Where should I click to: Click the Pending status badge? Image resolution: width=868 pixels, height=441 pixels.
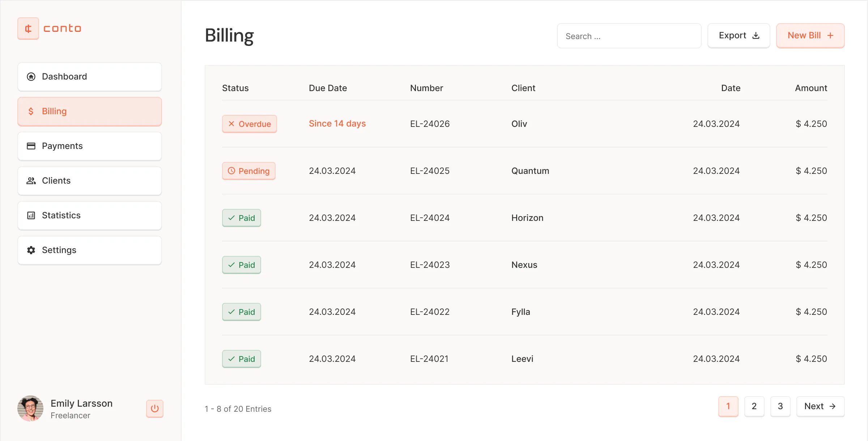click(248, 171)
